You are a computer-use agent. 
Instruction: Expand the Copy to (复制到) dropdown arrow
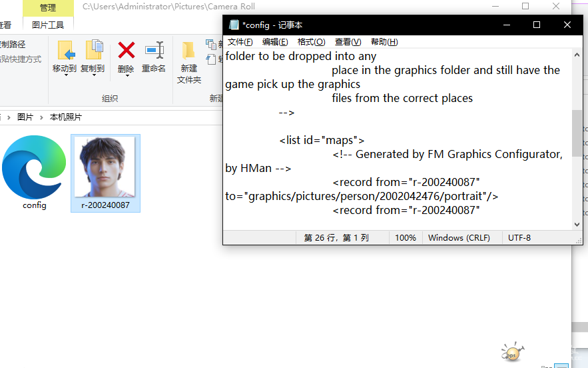93,76
